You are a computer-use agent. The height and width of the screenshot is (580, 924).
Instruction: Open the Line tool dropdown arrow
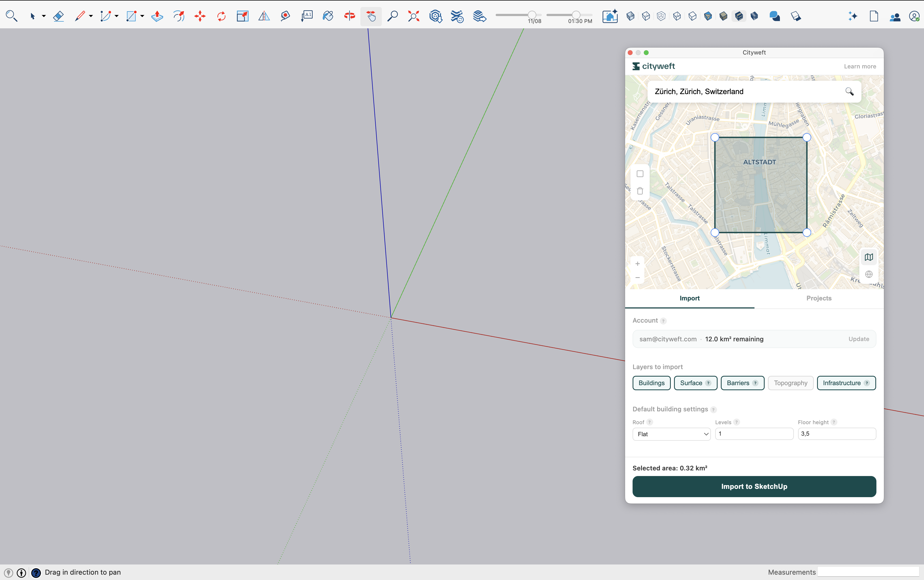91,16
